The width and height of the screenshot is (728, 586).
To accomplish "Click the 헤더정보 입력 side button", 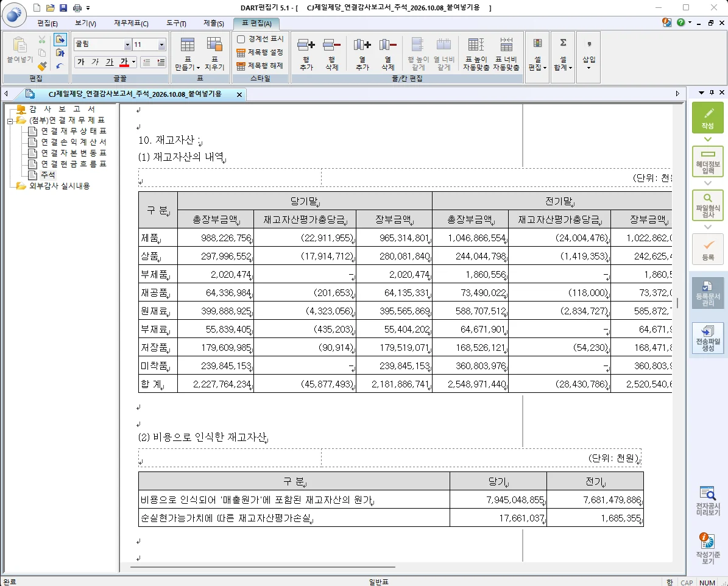I will point(707,161).
